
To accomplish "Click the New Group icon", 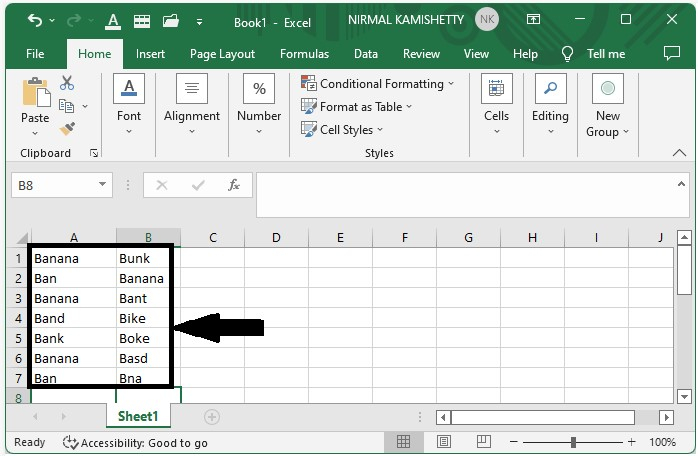I will (x=607, y=89).
